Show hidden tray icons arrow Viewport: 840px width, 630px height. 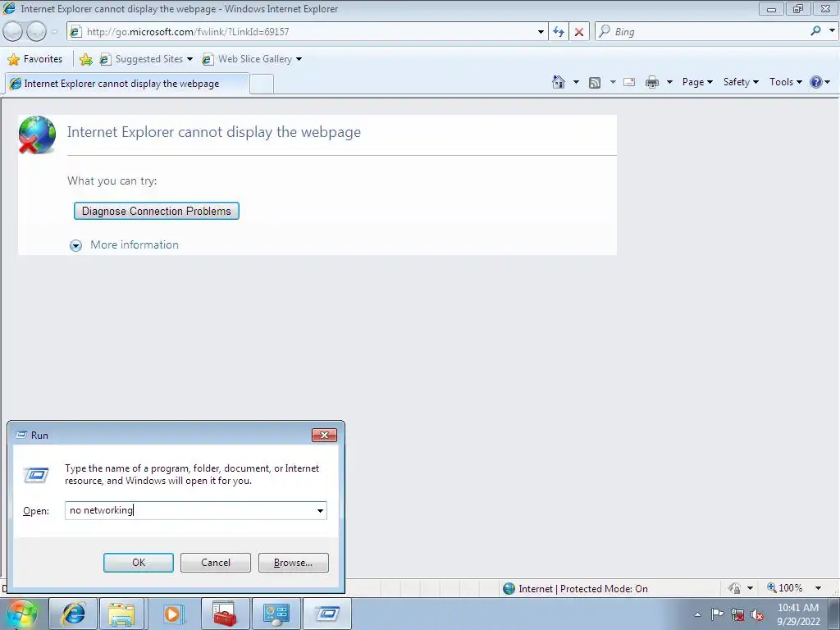tap(697, 614)
